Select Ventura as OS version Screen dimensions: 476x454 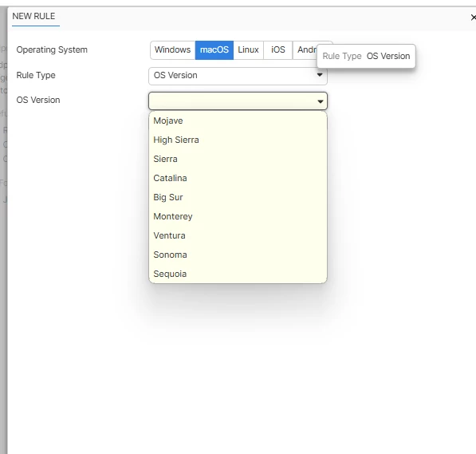[x=238, y=235]
